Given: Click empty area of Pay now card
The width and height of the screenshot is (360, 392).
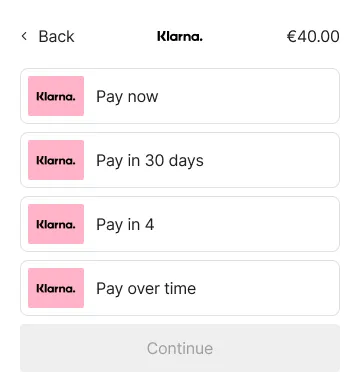Looking at the screenshot, I should (248, 96).
